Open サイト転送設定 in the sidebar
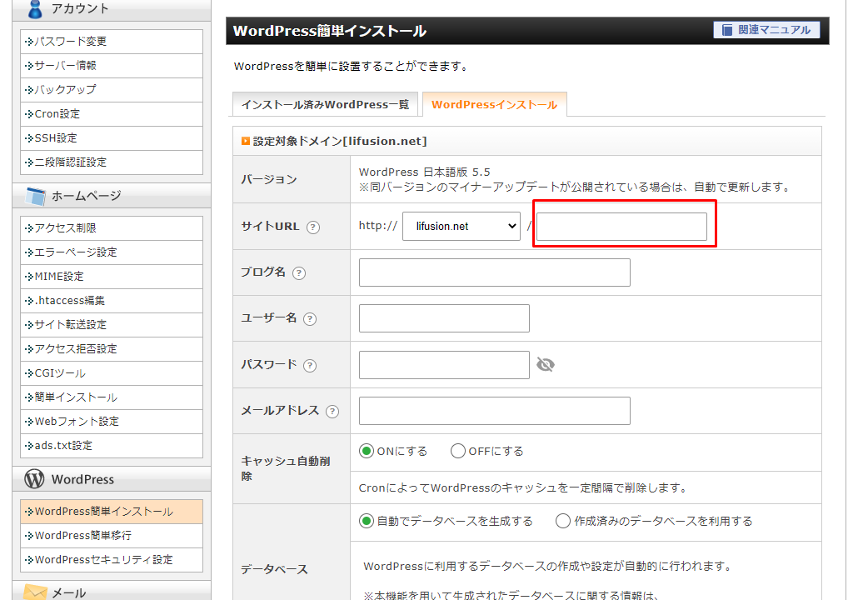 point(112,325)
